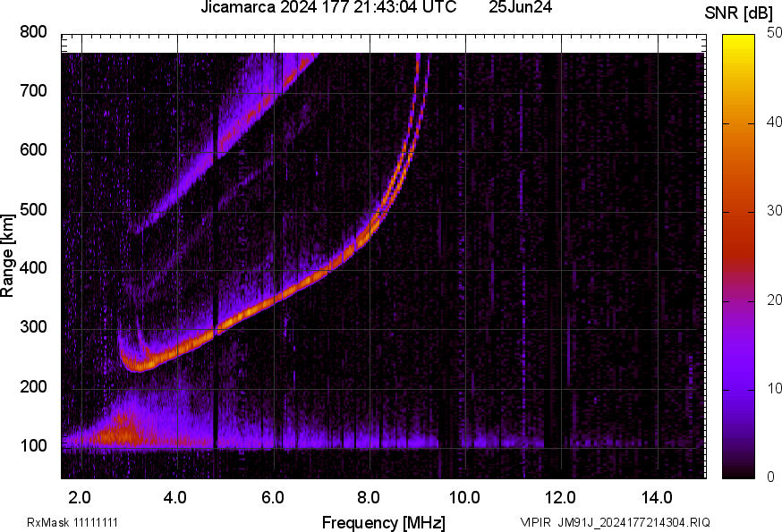Click the range tick label '400'

33,267
